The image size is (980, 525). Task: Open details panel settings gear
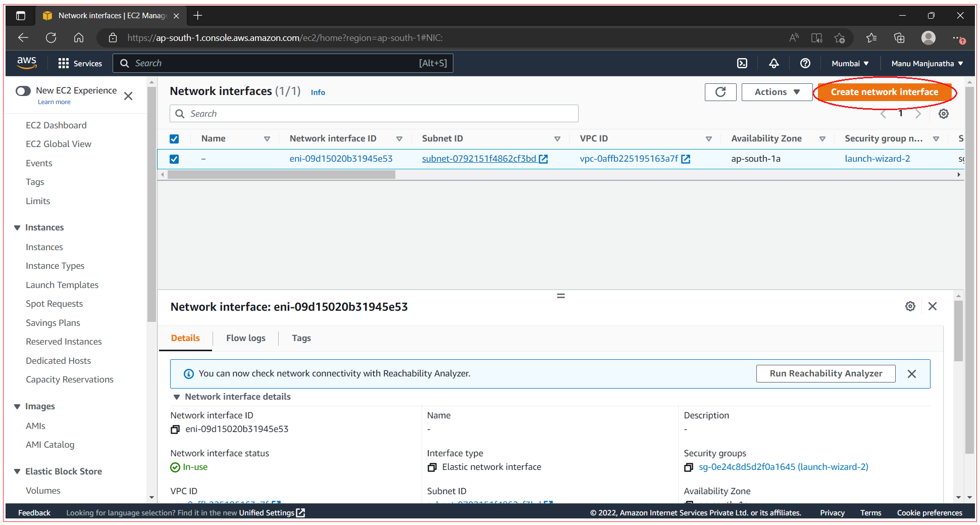pos(910,306)
